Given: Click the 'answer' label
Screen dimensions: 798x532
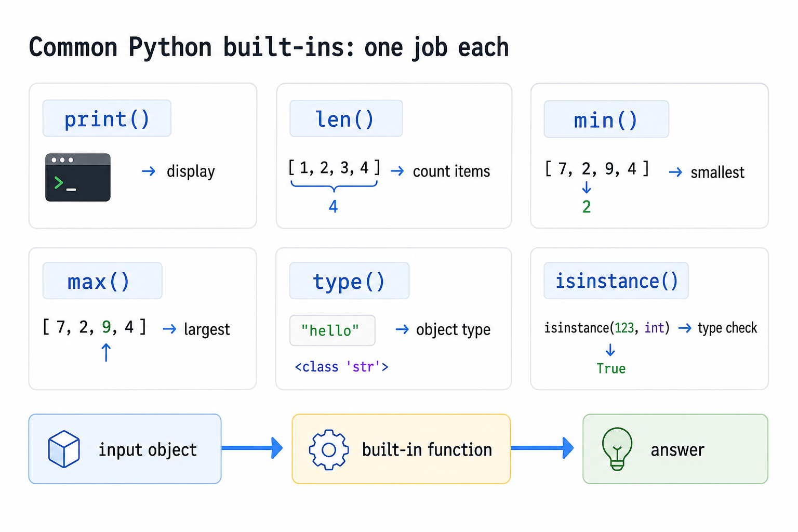Looking at the screenshot, I should [x=677, y=450].
